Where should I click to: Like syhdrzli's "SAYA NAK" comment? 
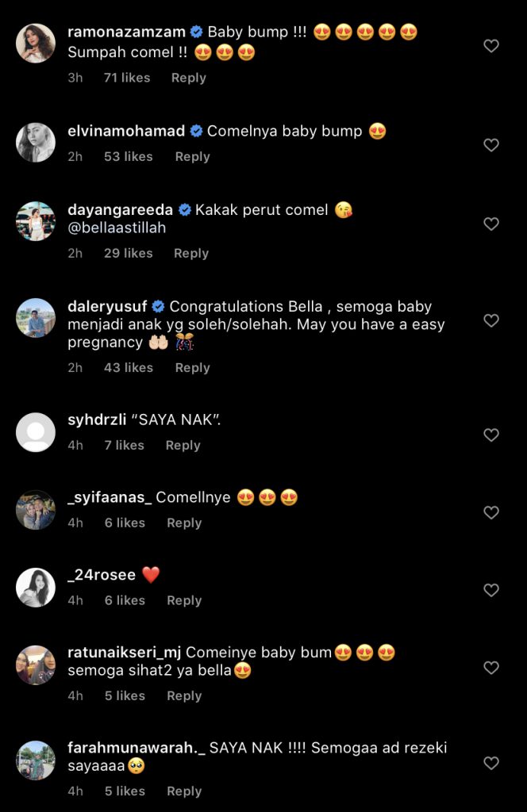pos(491,435)
